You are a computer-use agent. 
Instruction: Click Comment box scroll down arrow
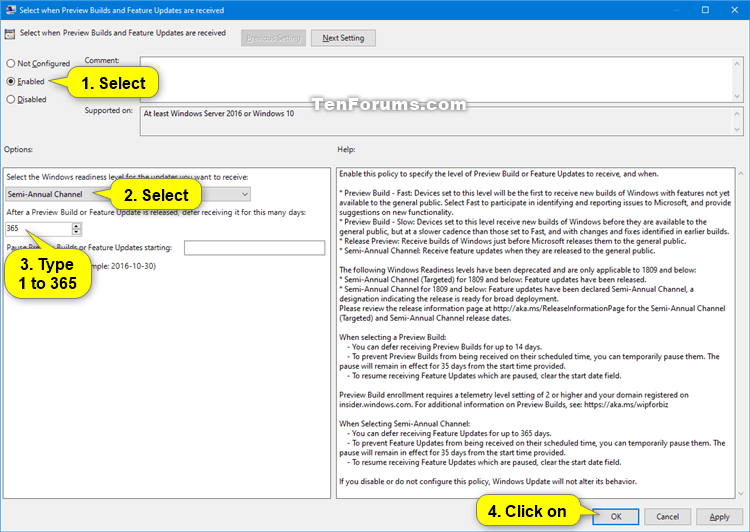(737, 96)
